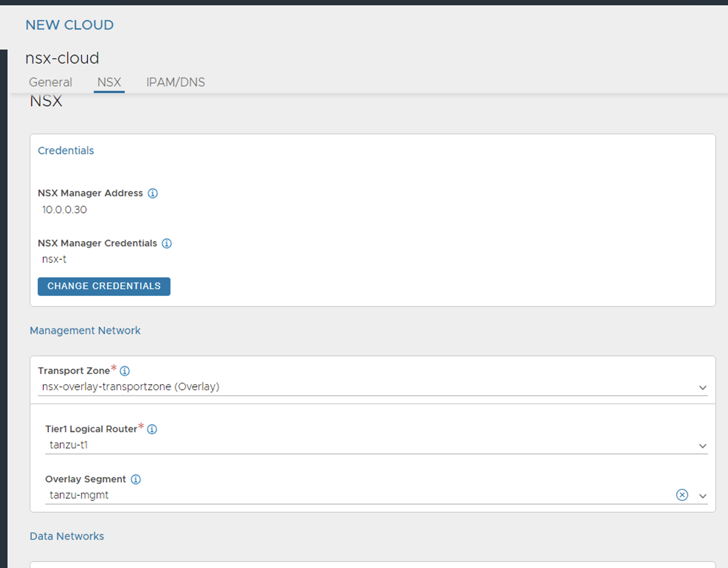Image resolution: width=728 pixels, height=568 pixels.
Task: Show Transport Zone info tooltip icon
Action: click(x=125, y=371)
